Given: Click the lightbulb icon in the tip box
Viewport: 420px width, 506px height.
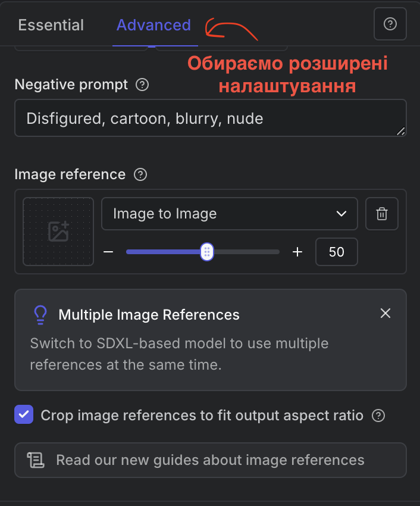Looking at the screenshot, I should tap(40, 314).
